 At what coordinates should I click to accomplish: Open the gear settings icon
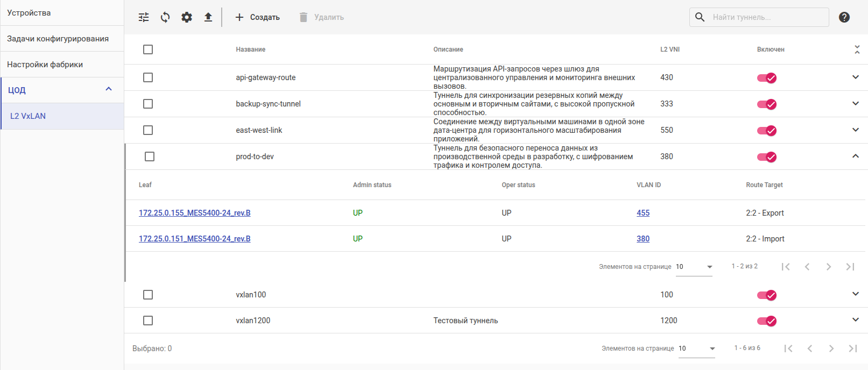pyautogui.click(x=187, y=17)
